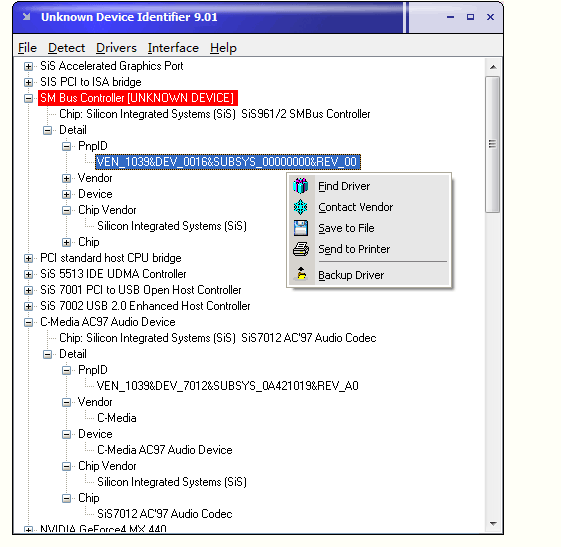
Task: Collapse Chip Vendor under C-Media AC97
Action: (66, 466)
